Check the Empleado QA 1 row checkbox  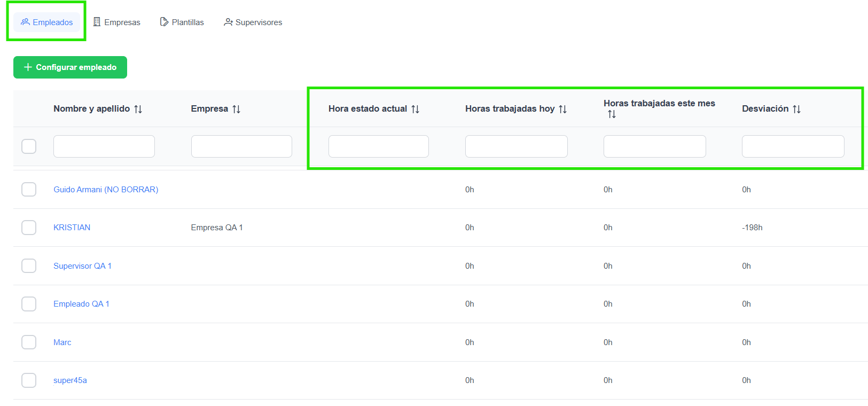[29, 304]
